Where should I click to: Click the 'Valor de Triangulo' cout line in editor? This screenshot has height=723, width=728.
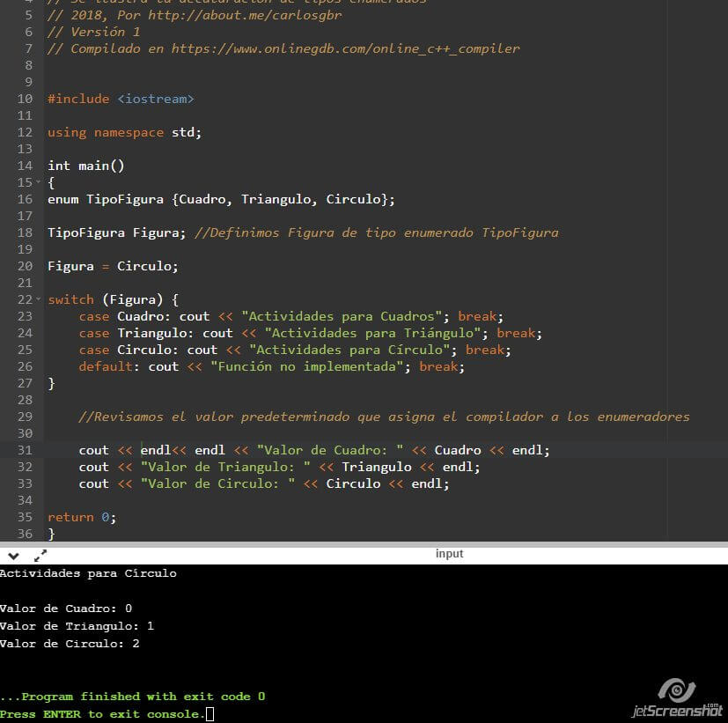click(x=280, y=467)
